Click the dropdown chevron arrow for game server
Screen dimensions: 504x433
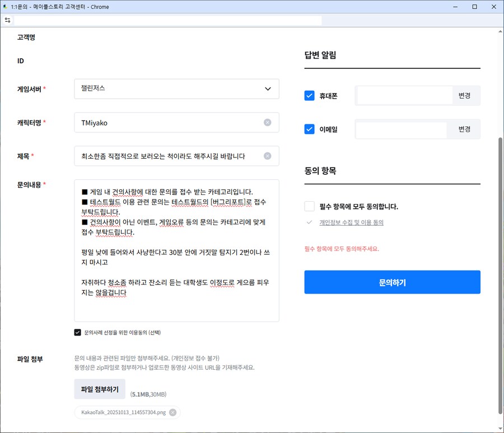point(267,89)
